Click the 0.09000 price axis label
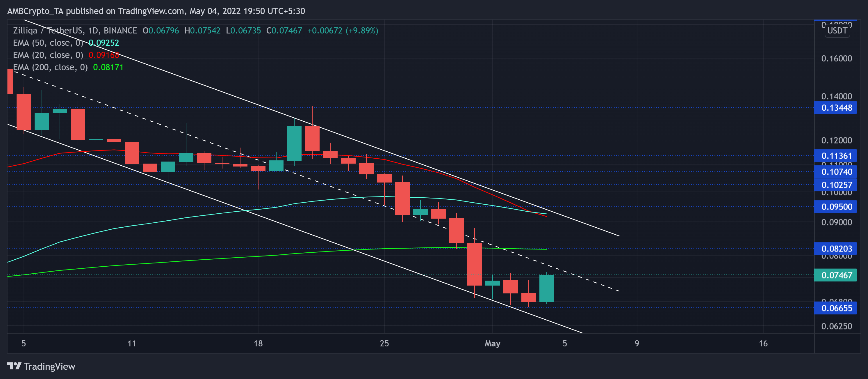Viewport: 868px width, 379px height. click(836, 222)
